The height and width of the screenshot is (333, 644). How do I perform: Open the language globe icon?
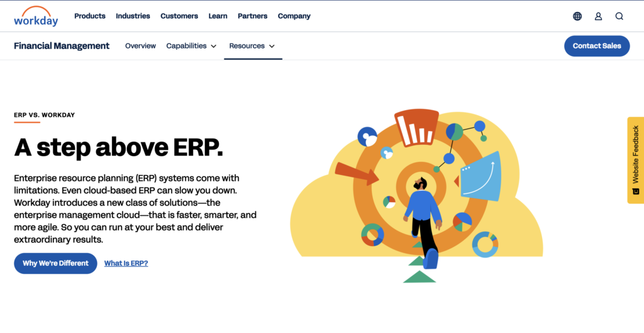click(577, 16)
